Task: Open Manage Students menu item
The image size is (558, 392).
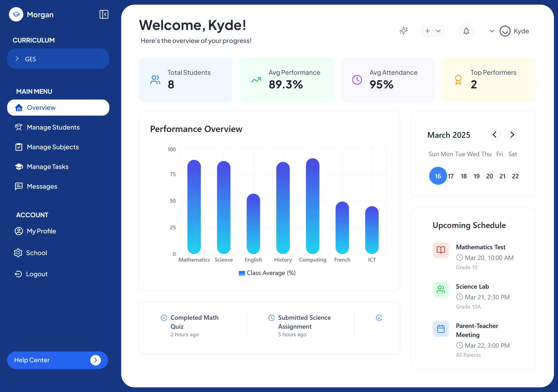Action: 53,127
